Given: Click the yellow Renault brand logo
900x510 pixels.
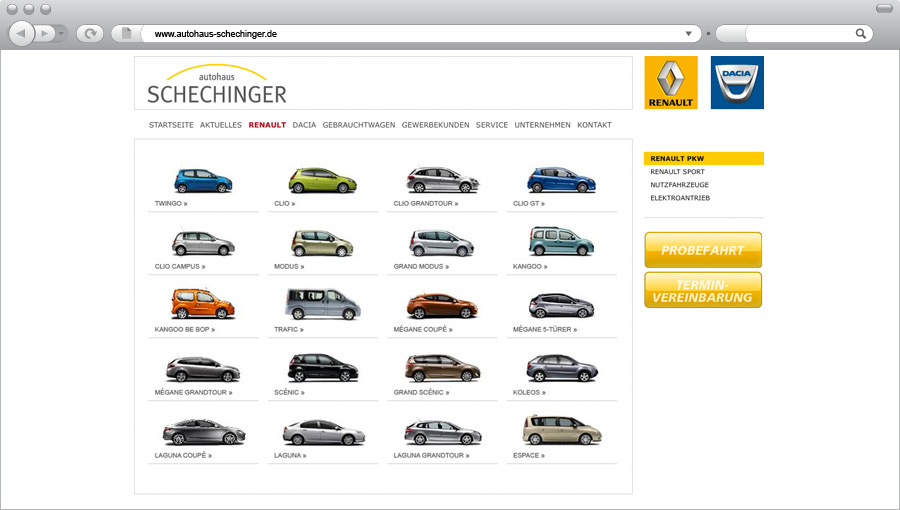Looking at the screenshot, I should tap(671, 83).
